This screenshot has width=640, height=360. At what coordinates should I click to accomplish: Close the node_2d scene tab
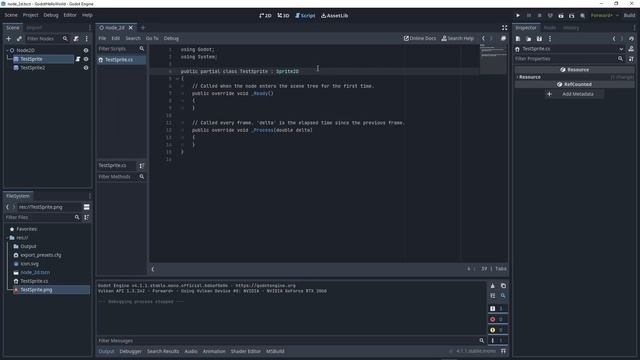click(131, 28)
